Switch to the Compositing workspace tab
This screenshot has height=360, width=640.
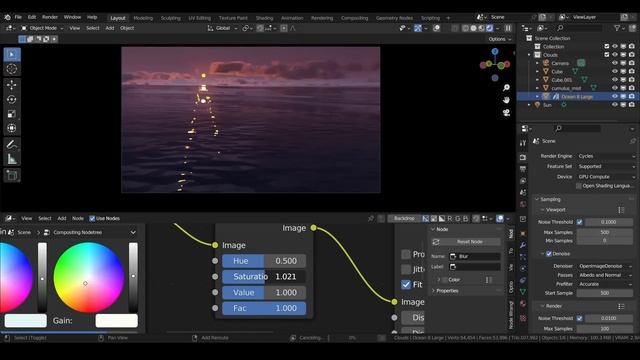click(354, 18)
